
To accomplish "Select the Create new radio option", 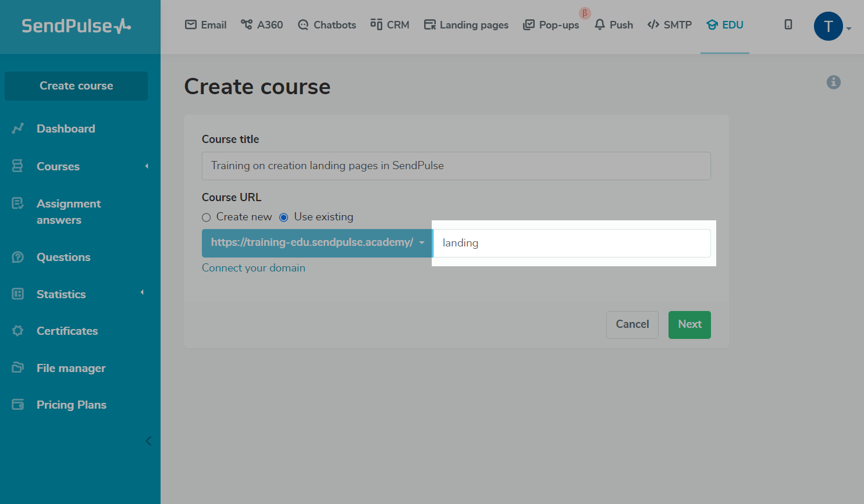I will click(207, 217).
